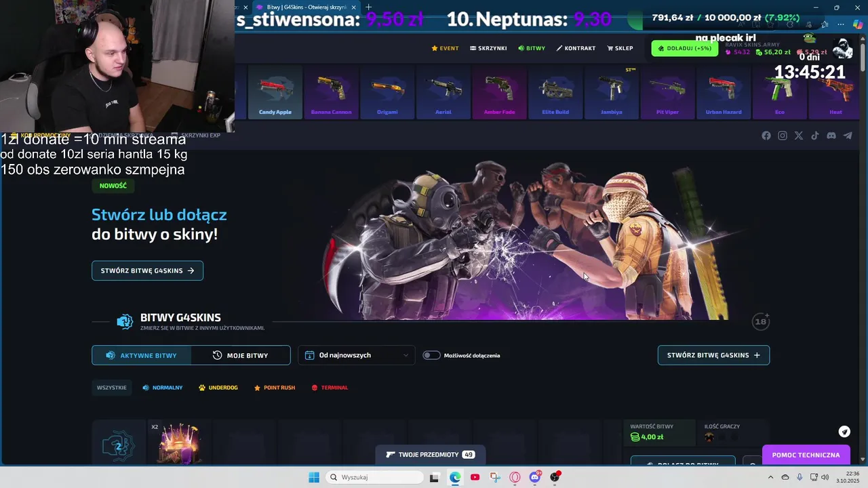Select the Banana Cannon skin drop
The image size is (868, 488).
tap(331, 92)
